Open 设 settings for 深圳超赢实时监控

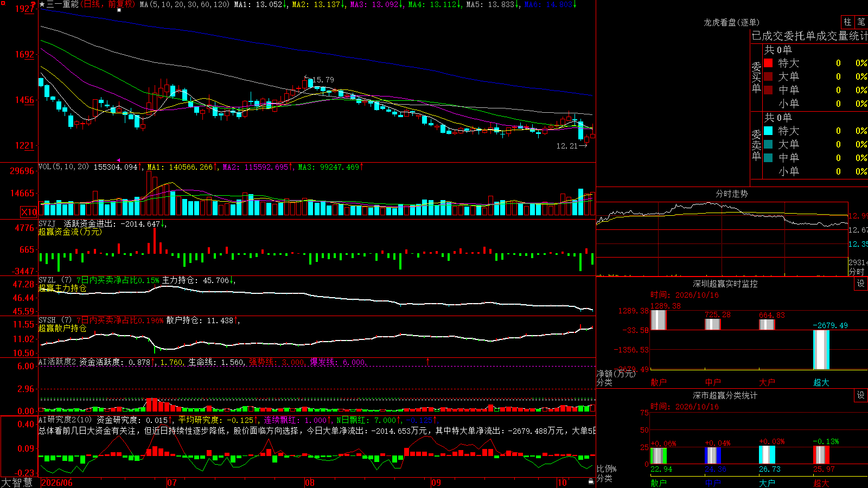861,284
